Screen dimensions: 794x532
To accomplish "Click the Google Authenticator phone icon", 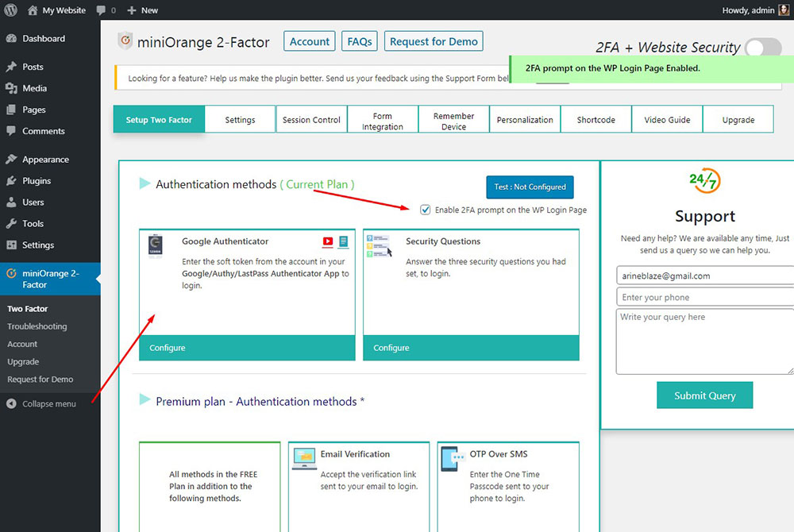I will click(x=155, y=246).
